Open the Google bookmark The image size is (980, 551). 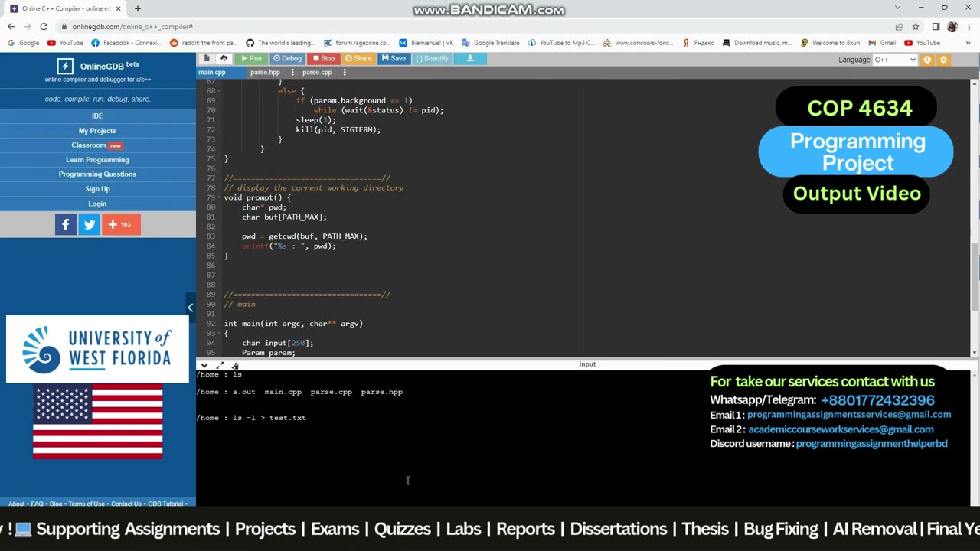(x=23, y=43)
